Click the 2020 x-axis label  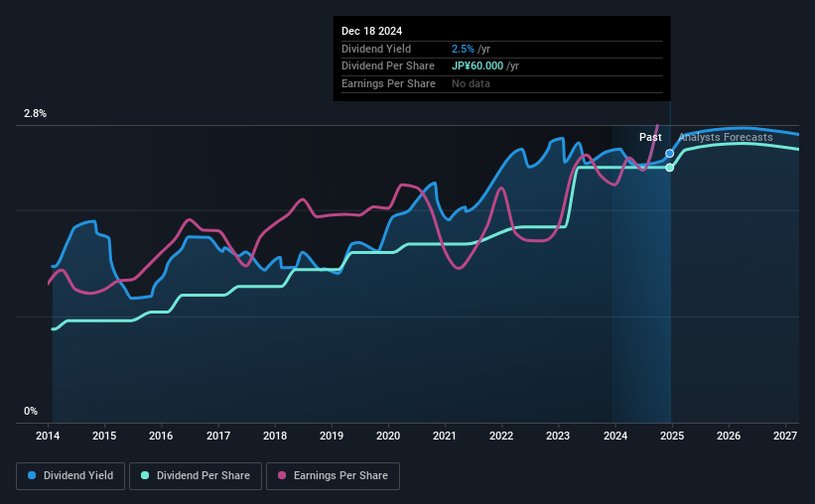388,436
